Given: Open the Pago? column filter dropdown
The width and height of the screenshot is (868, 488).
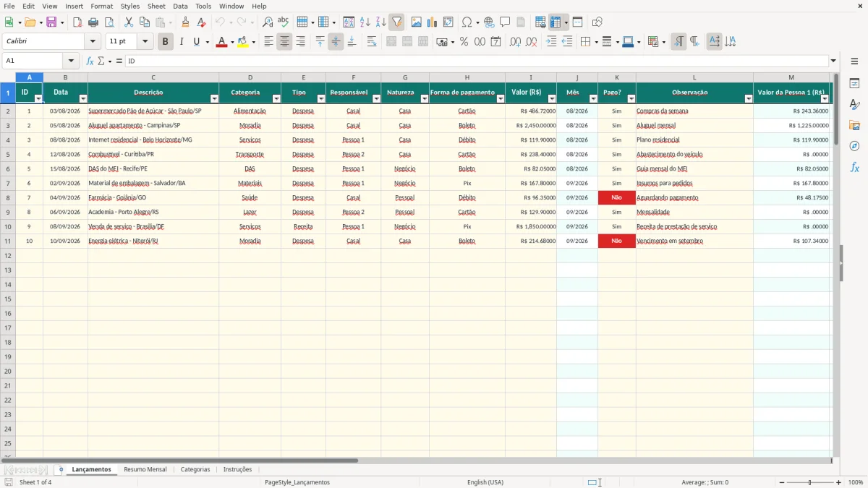Looking at the screenshot, I should point(631,98).
